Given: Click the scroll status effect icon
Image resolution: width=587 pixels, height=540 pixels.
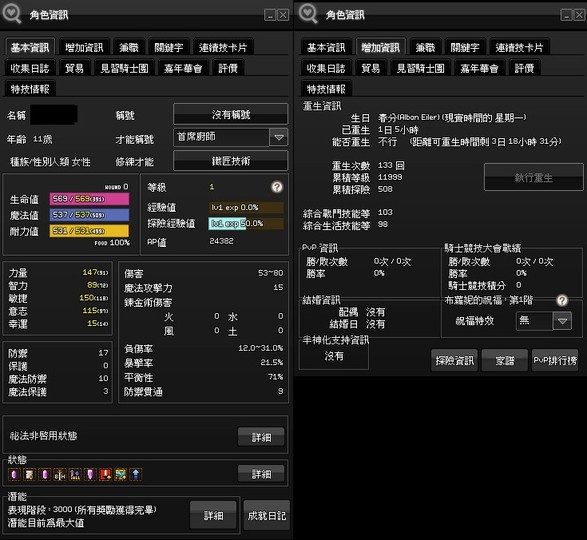Looking at the screenshot, I should [29, 474].
